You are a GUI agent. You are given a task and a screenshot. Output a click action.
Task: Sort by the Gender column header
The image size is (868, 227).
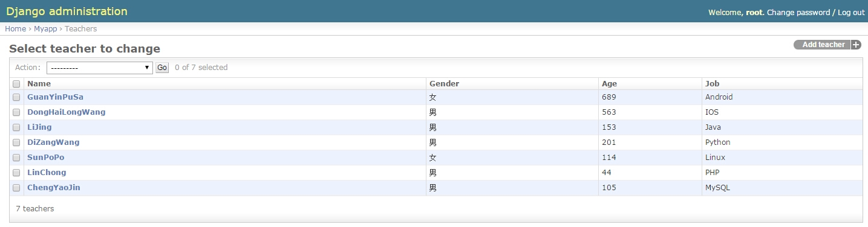pos(445,84)
